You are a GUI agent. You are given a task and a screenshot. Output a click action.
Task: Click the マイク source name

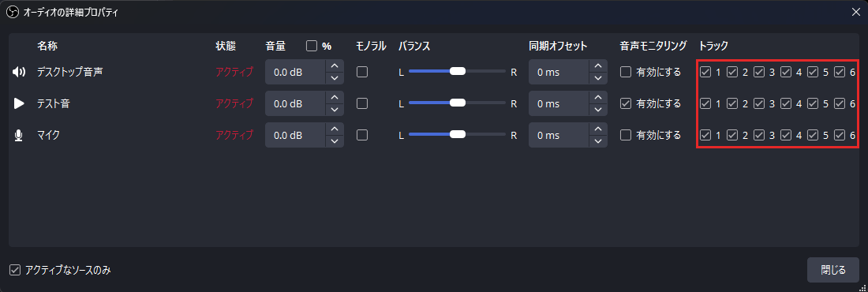[x=48, y=135]
